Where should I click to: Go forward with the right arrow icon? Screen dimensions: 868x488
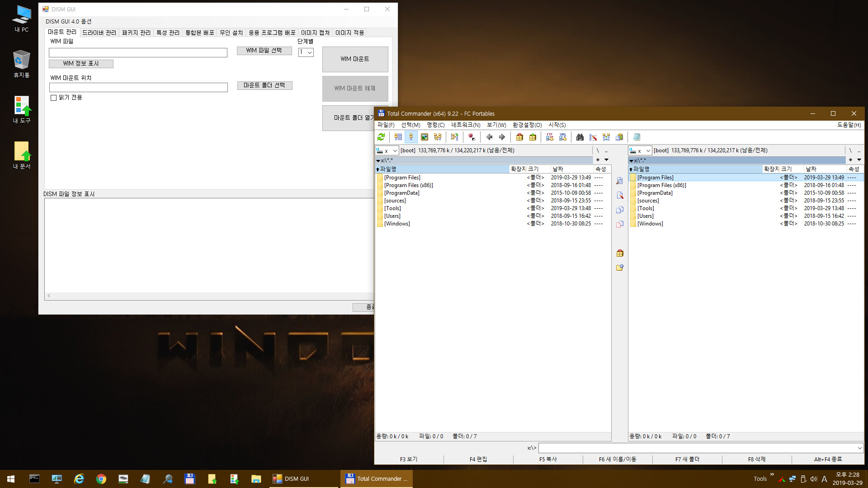[x=502, y=137]
